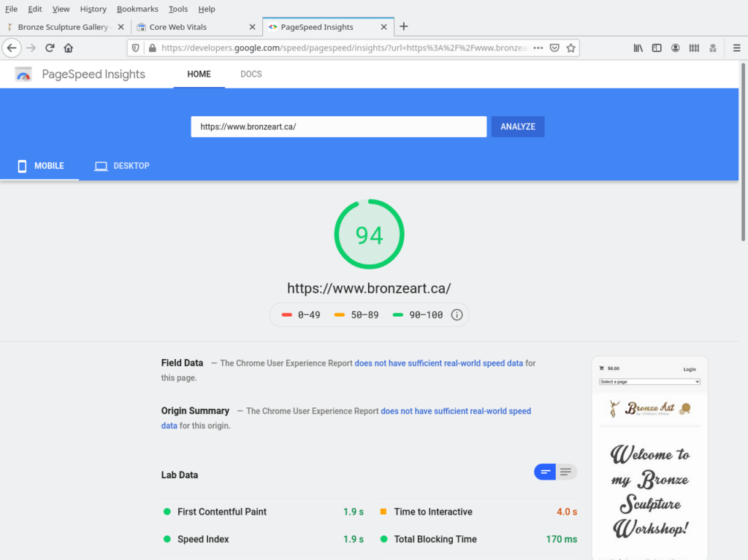This screenshot has height=560, width=748.
Task: Click the 170 ms value
Action: point(562,540)
